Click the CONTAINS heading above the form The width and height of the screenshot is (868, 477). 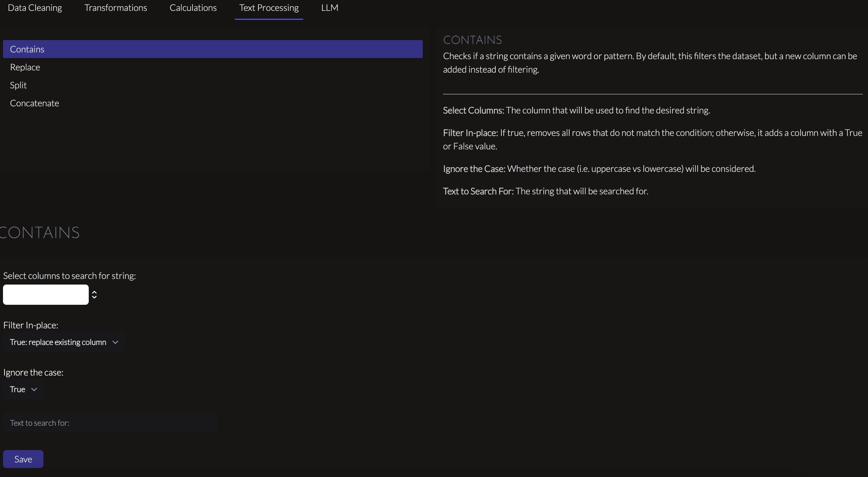coord(40,233)
